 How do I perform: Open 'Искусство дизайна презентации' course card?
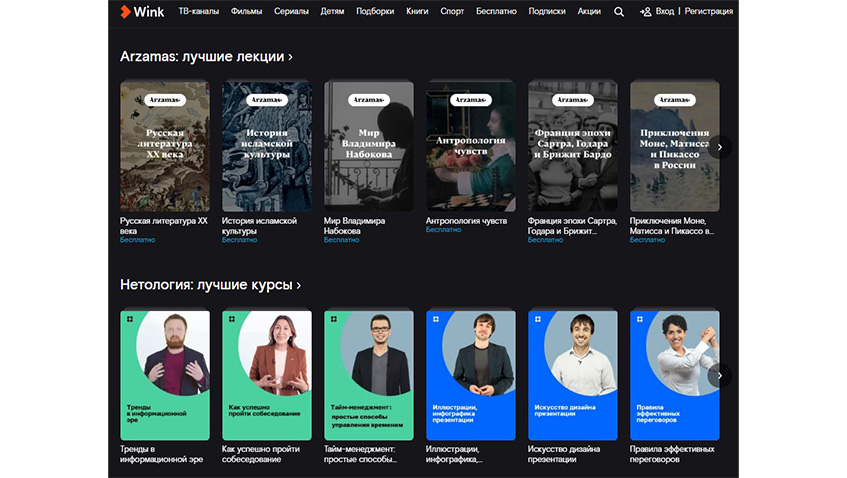573,375
